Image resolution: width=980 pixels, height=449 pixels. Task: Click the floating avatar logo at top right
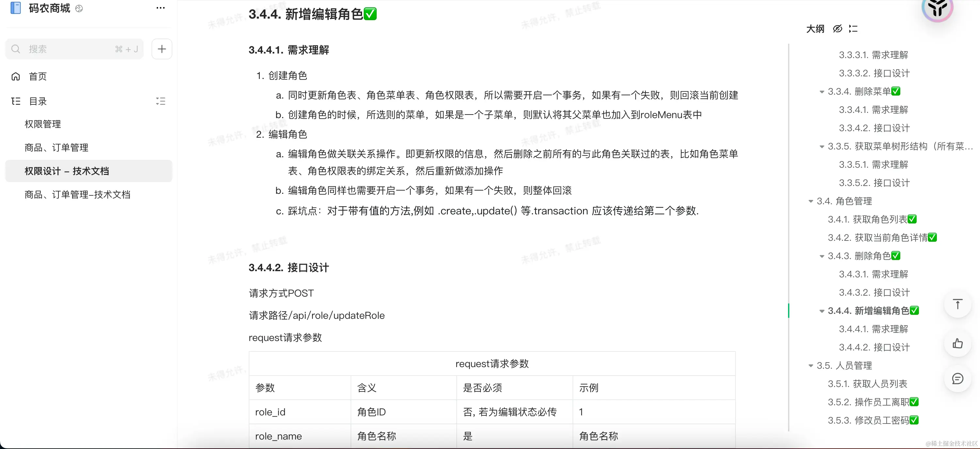(937, 8)
